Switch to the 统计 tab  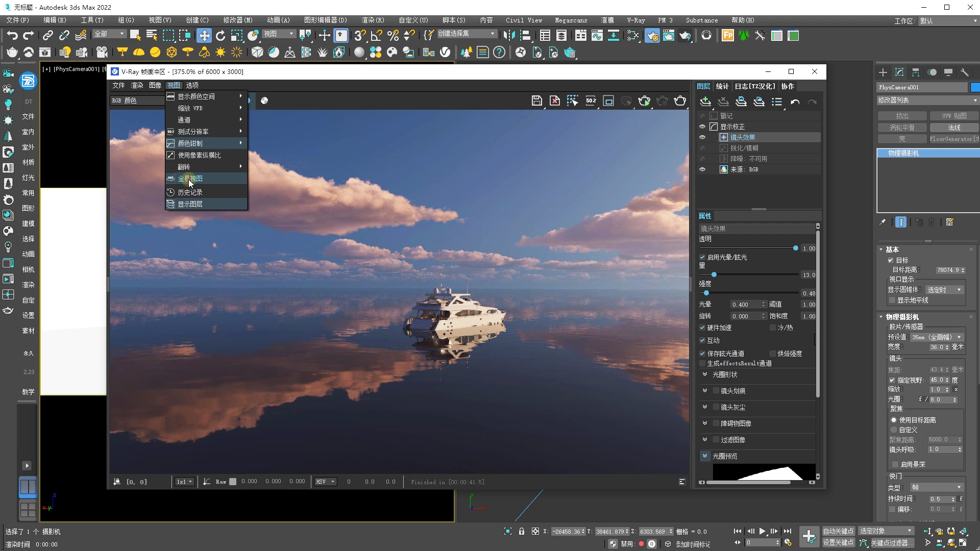722,86
